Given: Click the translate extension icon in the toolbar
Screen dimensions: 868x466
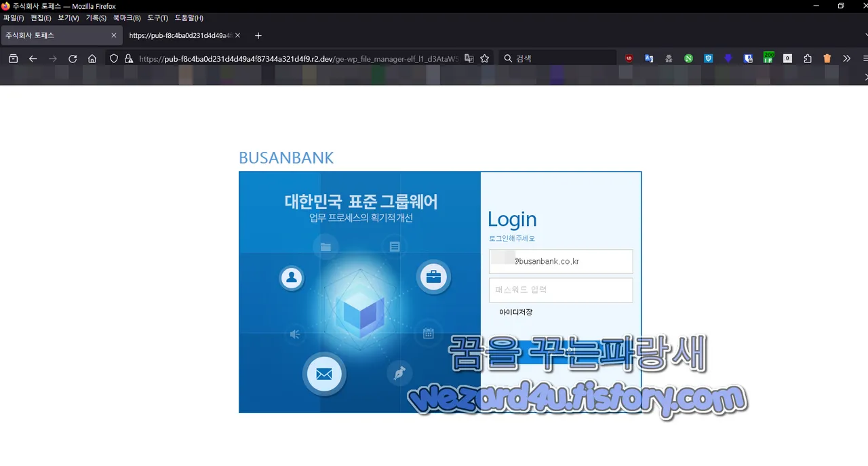Looking at the screenshot, I should (649, 58).
